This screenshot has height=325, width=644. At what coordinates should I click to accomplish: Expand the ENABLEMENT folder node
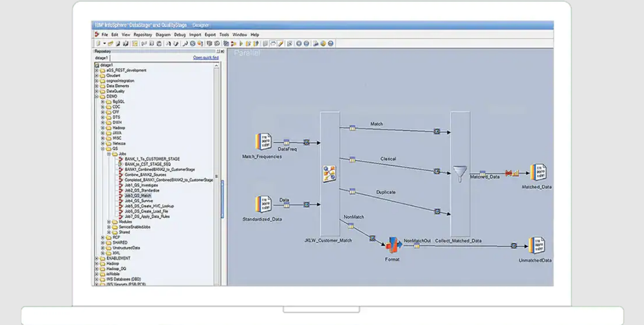click(x=97, y=259)
